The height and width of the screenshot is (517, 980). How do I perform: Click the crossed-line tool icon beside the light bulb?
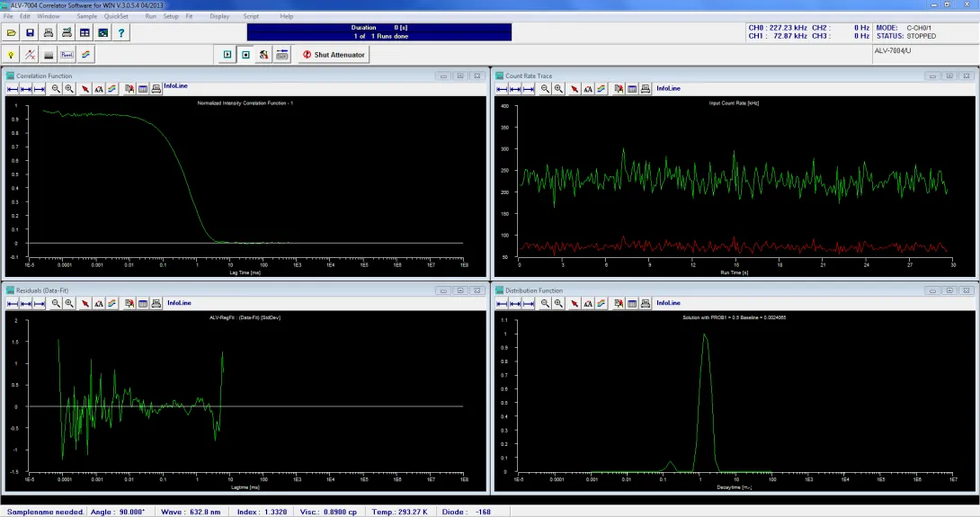[x=30, y=54]
